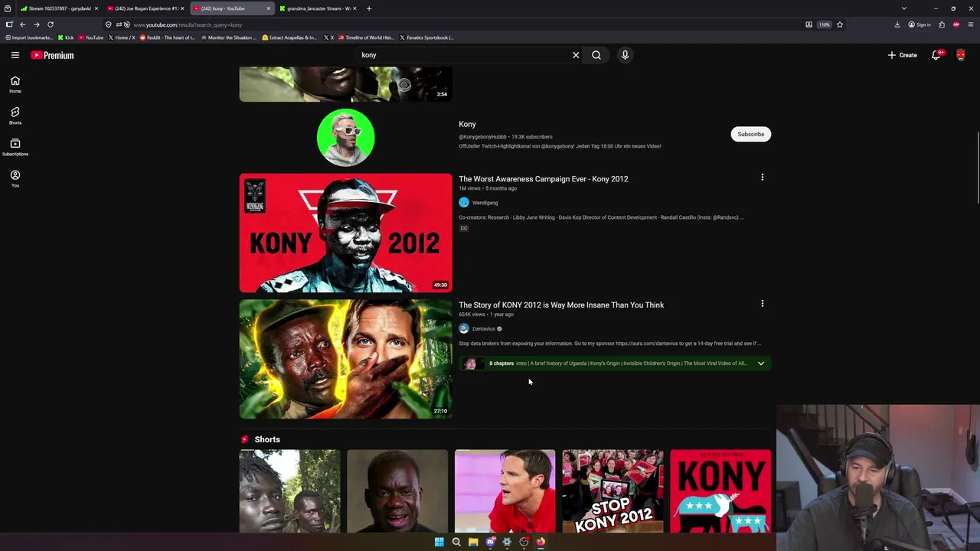Open The Worst Awareness Campaign Ever title
Screen dimensions: 980x551
[x=543, y=179]
